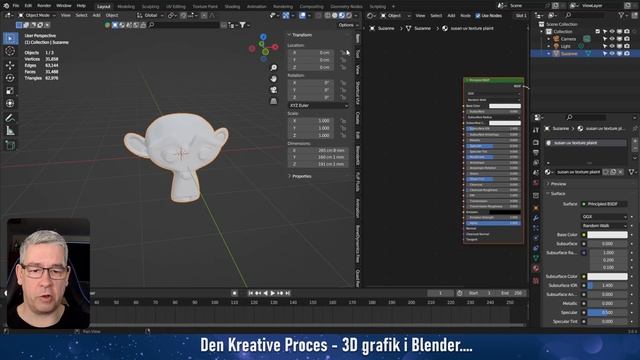The width and height of the screenshot is (640, 360).
Task: Click the Blender logo icon
Action: click(x=6, y=6)
